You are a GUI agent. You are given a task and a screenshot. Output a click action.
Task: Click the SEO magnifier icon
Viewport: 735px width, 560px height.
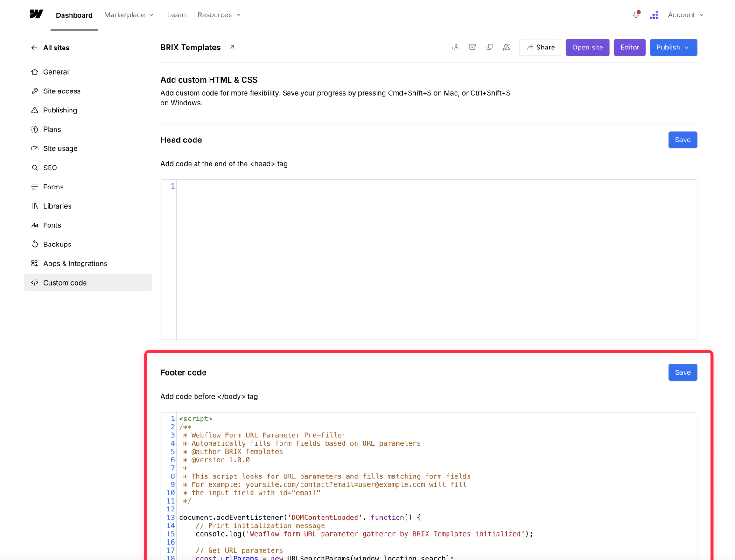click(35, 168)
